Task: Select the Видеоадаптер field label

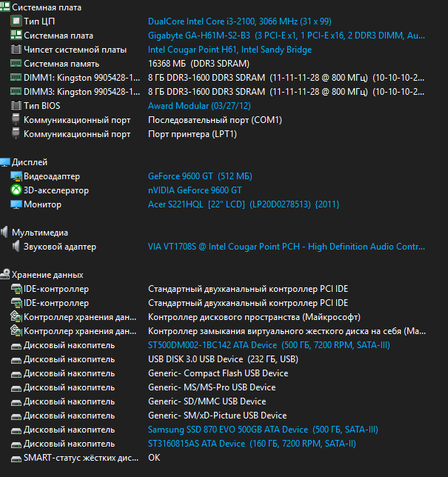Action: tap(52, 176)
